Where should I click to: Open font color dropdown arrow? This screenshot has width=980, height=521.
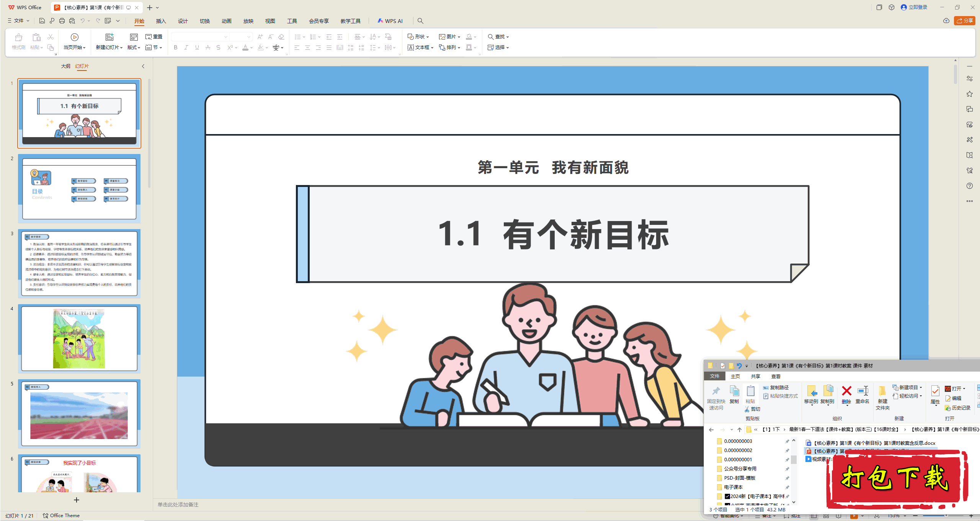252,48
